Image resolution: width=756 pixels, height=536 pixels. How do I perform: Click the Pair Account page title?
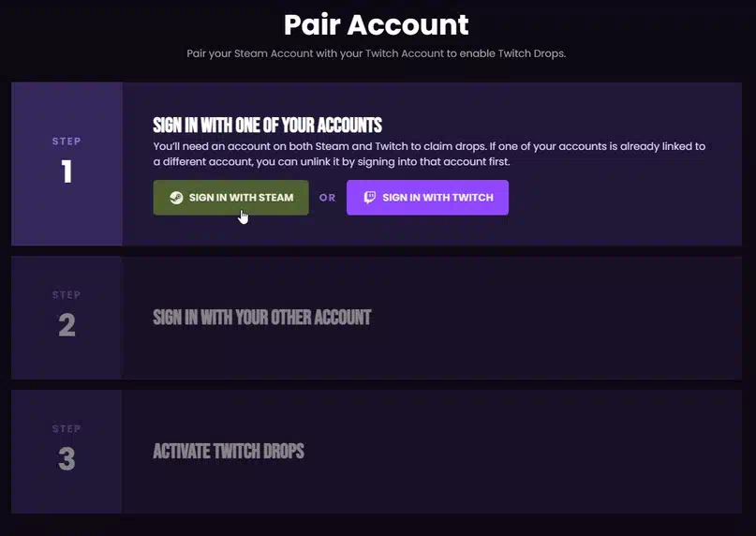pyautogui.click(x=377, y=23)
